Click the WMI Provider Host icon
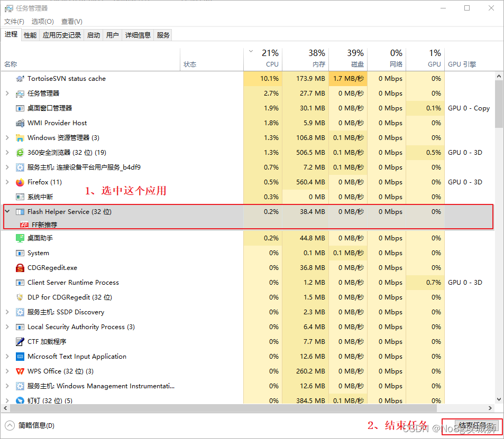This screenshot has height=439, width=504. tap(20, 123)
